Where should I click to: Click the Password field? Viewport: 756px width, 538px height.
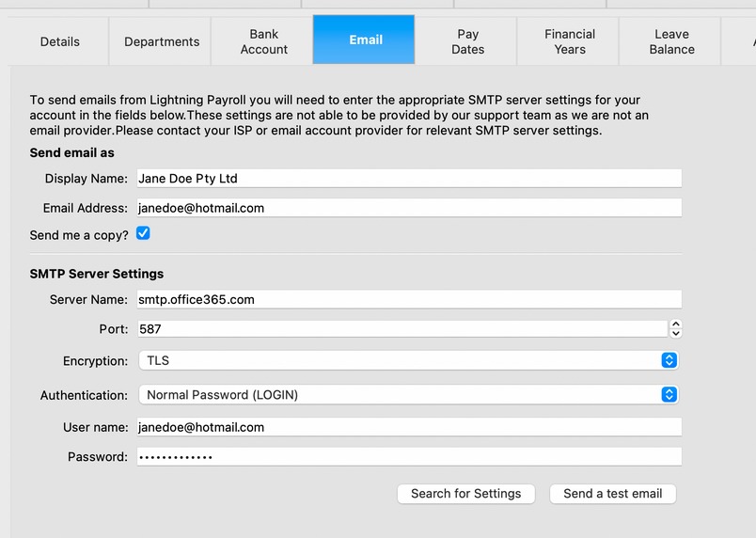(x=409, y=456)
